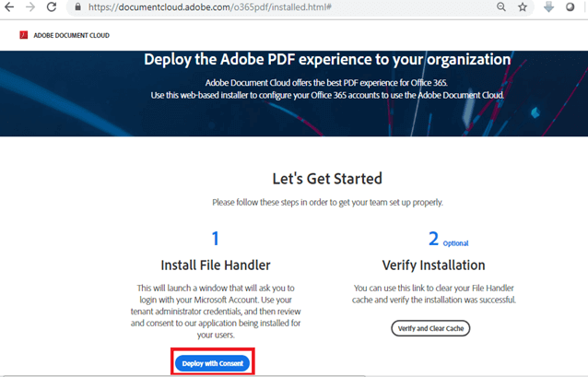The height and width of the screenshot is (377, 588).
Task: Click the red Adobe Acrobat logo icon
Action: [24, 35]
